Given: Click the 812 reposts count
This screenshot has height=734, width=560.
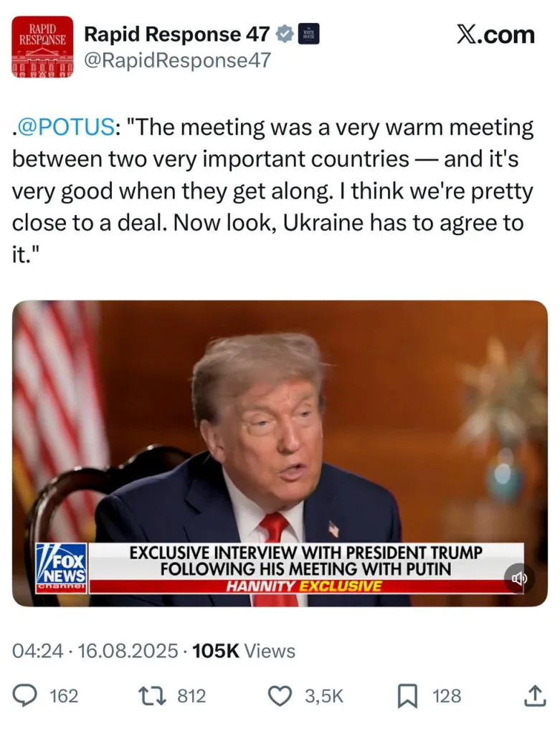Looking at the screenshot, I should [x=191, y=696].
